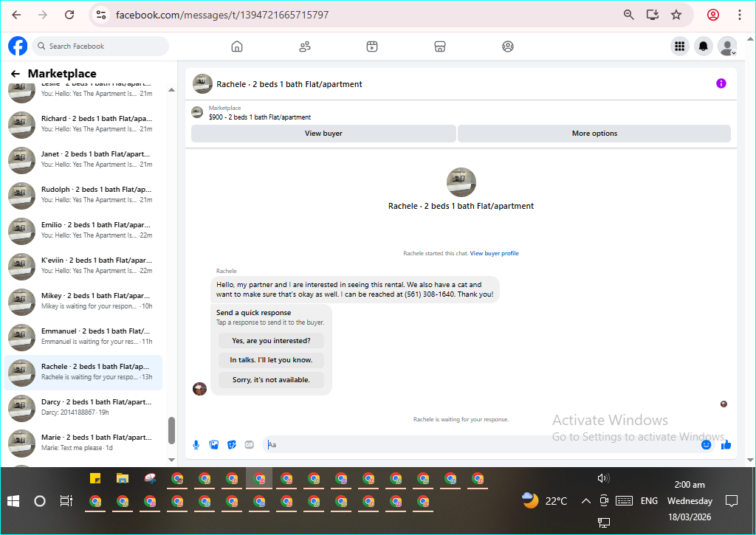Open the Home feed icon
756x535 pixels.
click(x=237, y=46)
